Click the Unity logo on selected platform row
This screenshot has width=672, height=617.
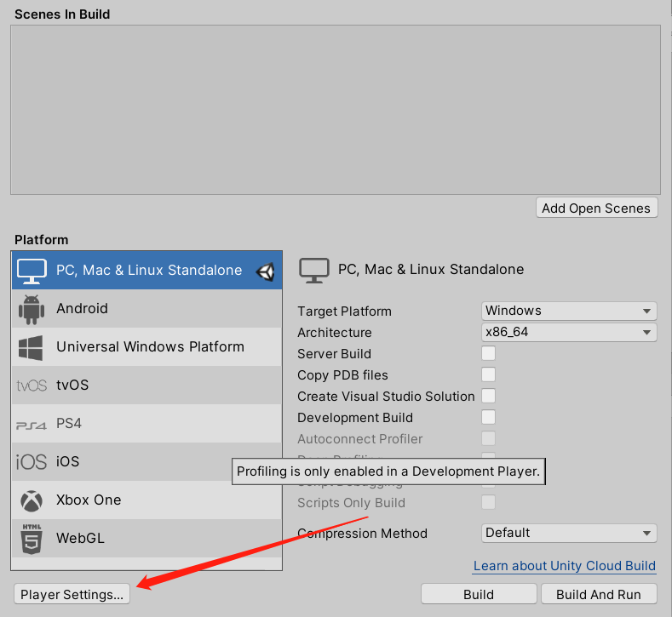(265, 271)
